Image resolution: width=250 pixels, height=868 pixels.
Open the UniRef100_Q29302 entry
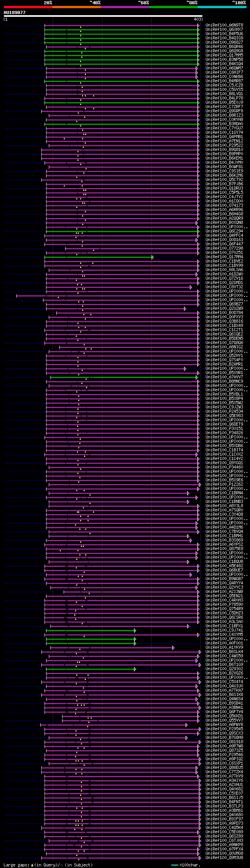coord(224,669)
